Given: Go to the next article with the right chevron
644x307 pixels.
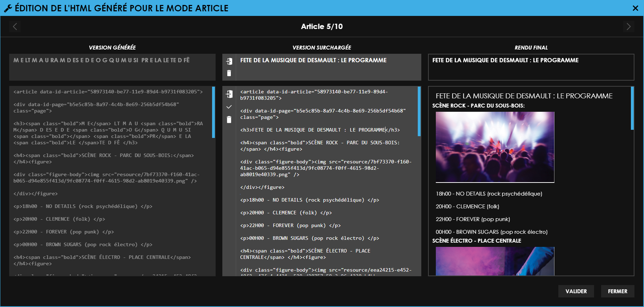Looking at the screenshot, I should pos(628,27).
